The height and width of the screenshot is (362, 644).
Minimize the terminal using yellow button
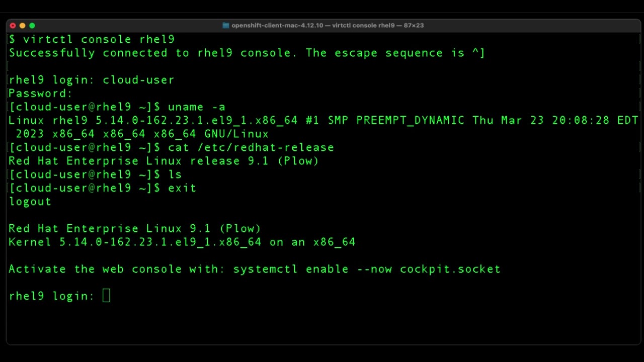(x=22, y=26)
